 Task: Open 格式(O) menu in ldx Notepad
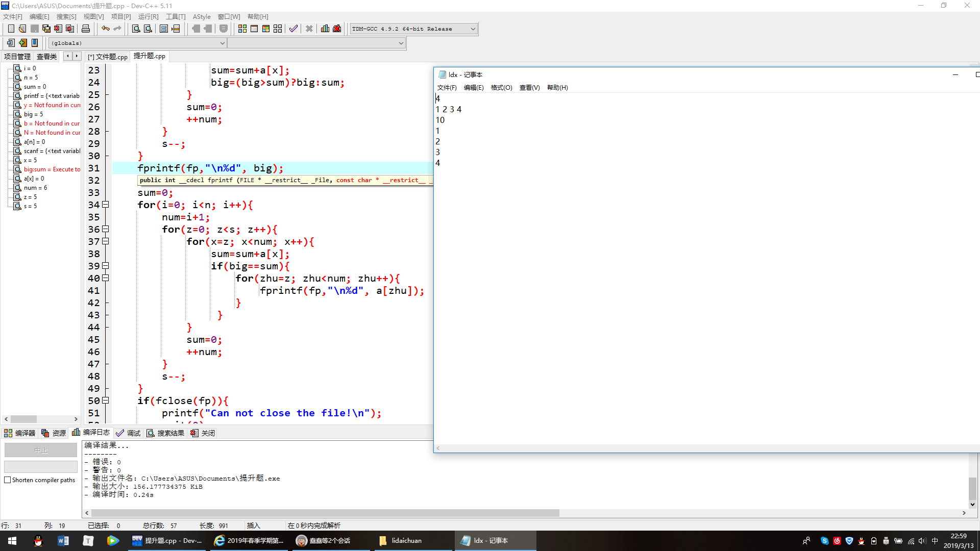(501, 88)
